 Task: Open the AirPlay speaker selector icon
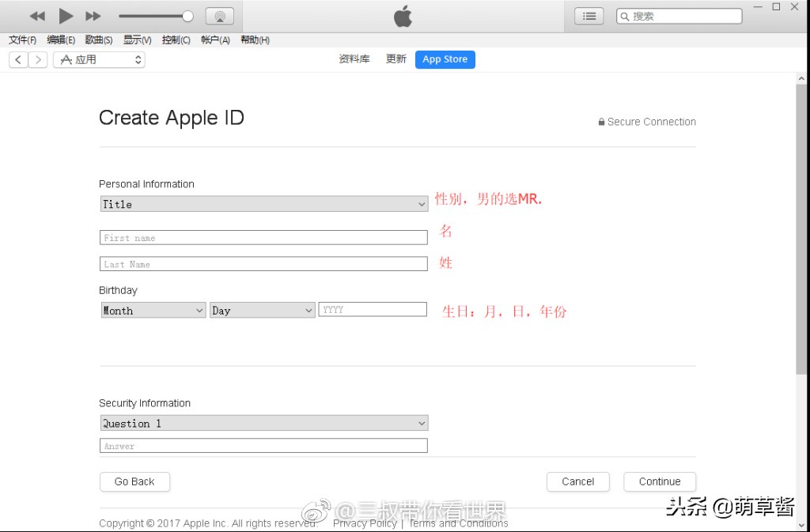tap(219, 15)
